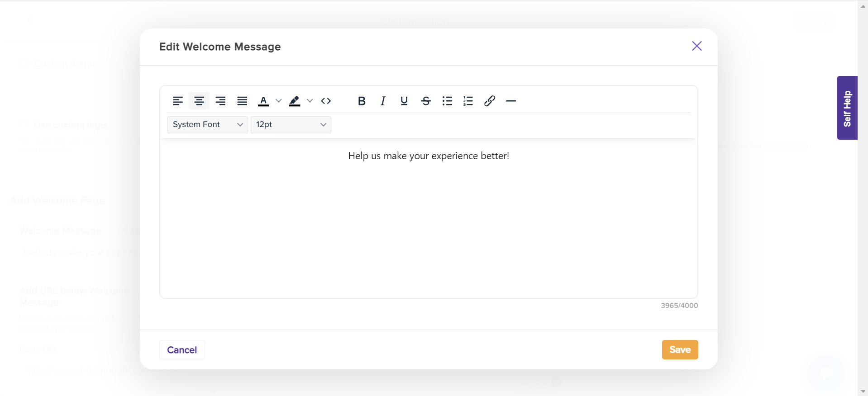Open the System Font dropdown
The width and height of the screenshot is (868, 396).
click(x=208, y=125)
